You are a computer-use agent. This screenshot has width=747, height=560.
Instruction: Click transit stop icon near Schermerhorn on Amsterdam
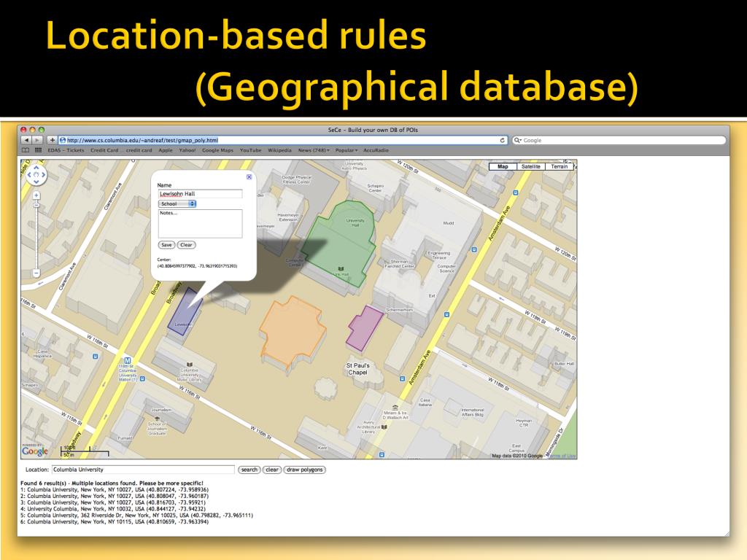coord(446,314)
